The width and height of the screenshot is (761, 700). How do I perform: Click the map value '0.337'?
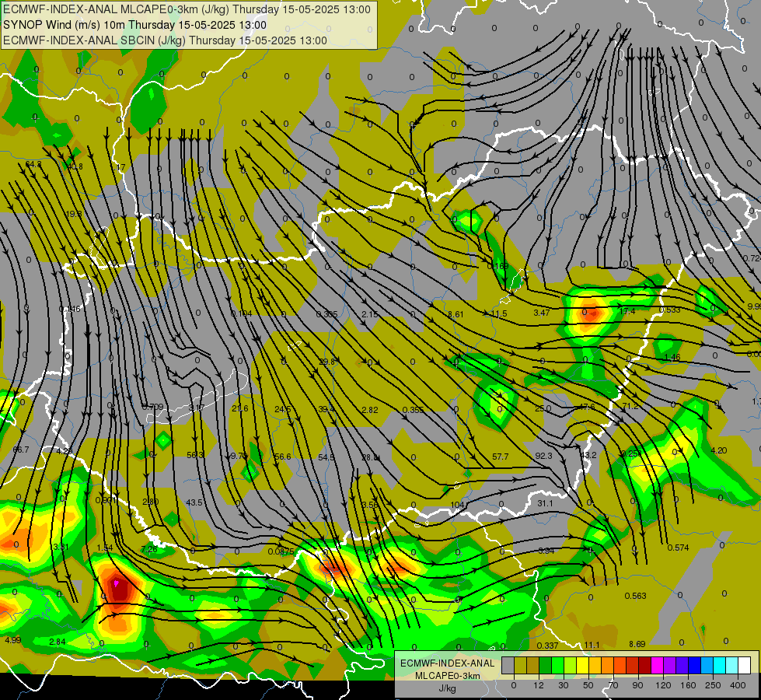pos(547,646)
